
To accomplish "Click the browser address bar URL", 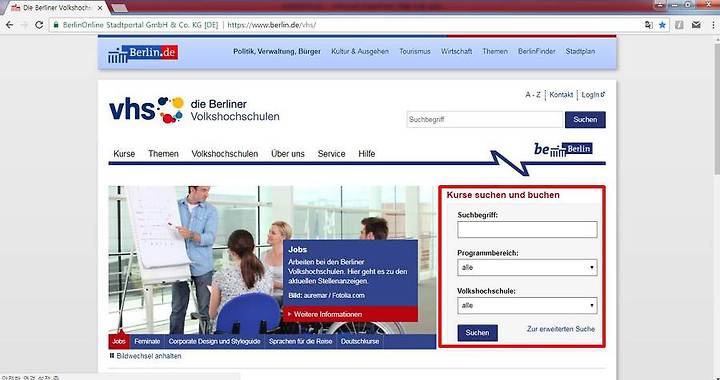I will click(x=272, y=25).
